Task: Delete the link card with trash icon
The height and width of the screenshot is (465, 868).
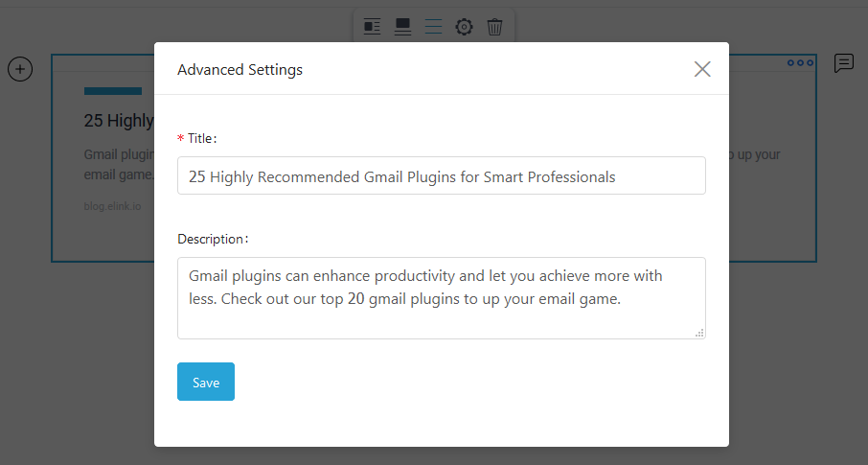Action: [x=494, y=27]
